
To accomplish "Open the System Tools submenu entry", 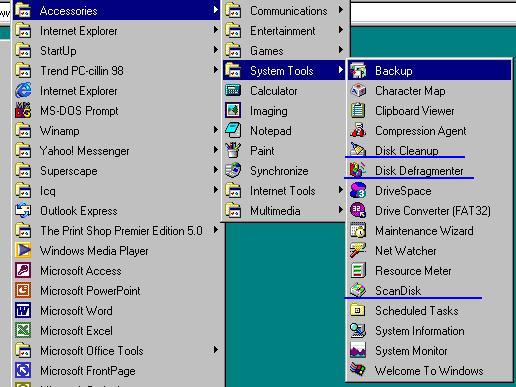I will click(284, 71).
